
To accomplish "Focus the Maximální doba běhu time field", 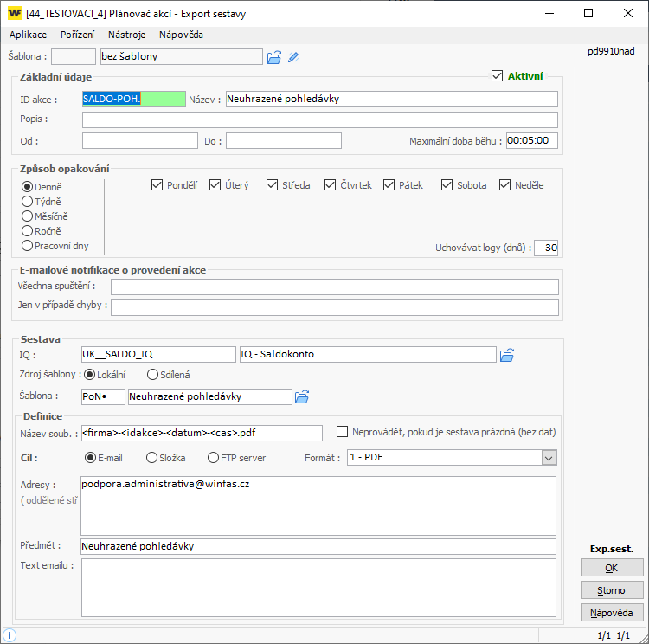I will coord(531,141).
